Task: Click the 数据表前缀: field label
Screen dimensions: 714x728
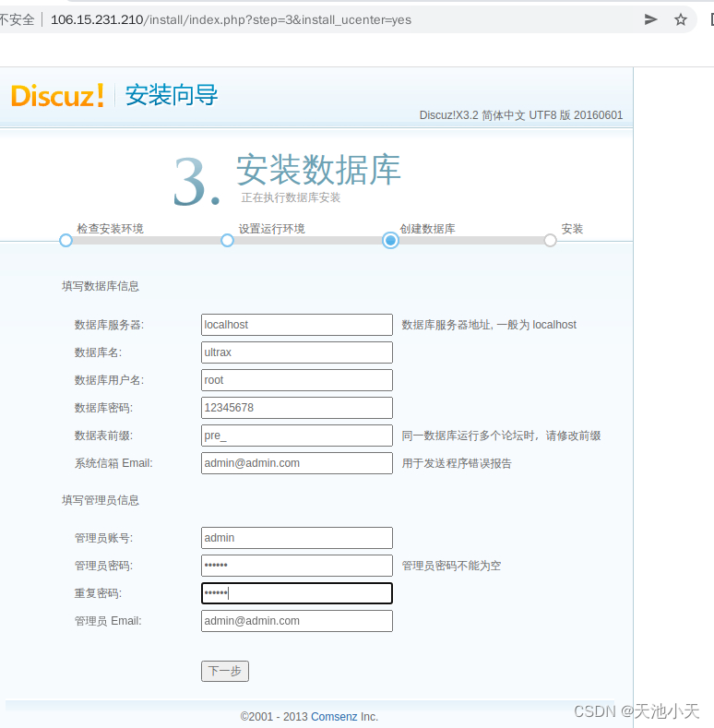Action: tap(103, 436)
